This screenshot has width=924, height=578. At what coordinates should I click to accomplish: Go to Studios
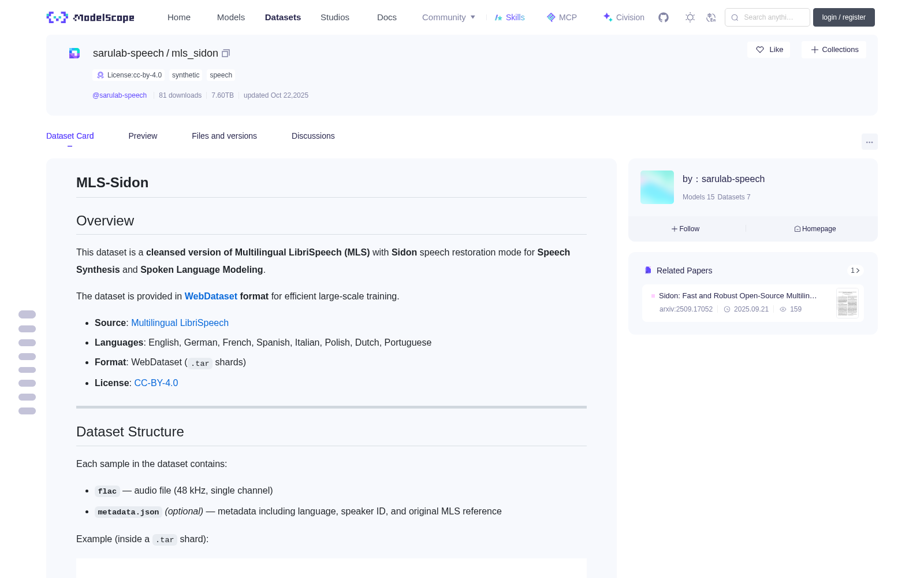335,17
